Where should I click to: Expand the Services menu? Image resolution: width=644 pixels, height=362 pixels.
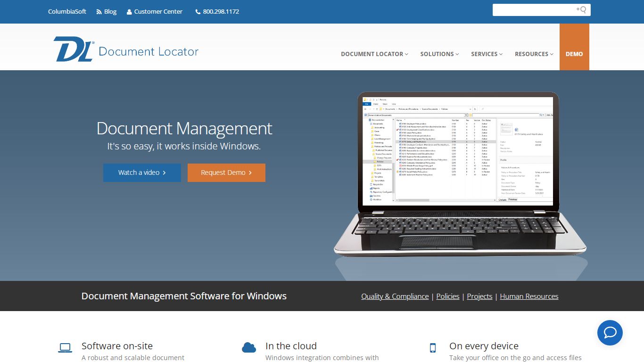coord(487,54)
